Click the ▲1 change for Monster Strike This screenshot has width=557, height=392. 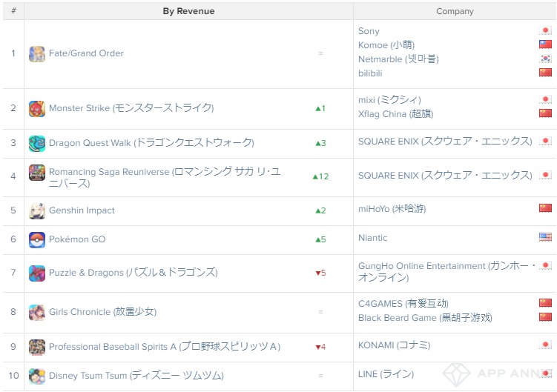[x=320, y=108]
